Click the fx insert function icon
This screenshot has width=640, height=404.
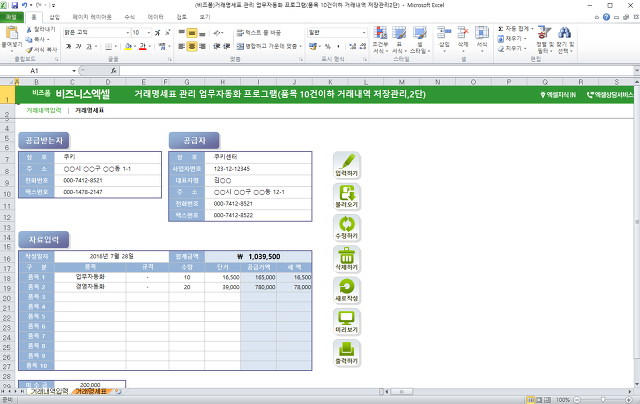[x=113, y=71]
